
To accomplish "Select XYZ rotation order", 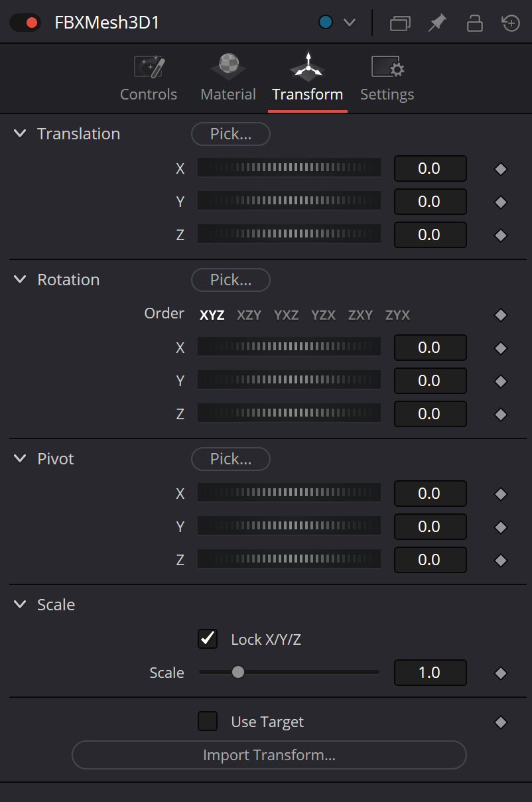I will point(212,315).
